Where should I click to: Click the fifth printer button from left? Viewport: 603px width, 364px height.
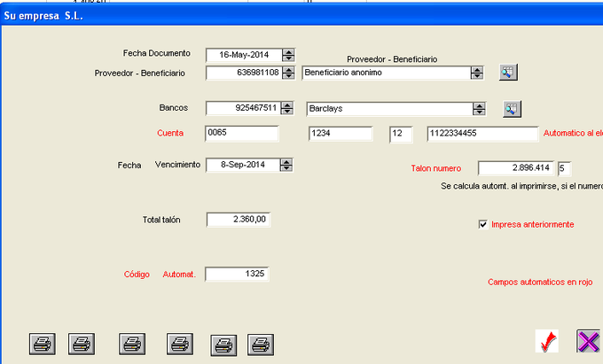[x=223, y=345]
